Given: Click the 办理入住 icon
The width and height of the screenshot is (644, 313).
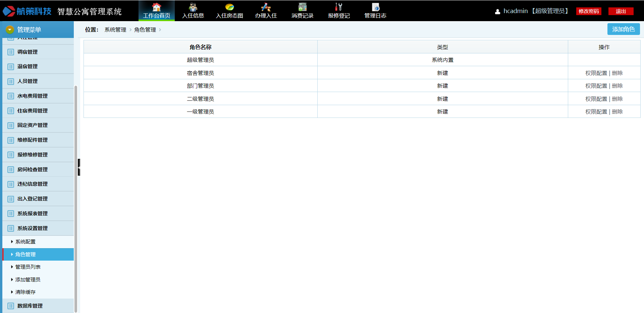Looking at the screenshot, I should pyautogui.click(x=266, y=7).
